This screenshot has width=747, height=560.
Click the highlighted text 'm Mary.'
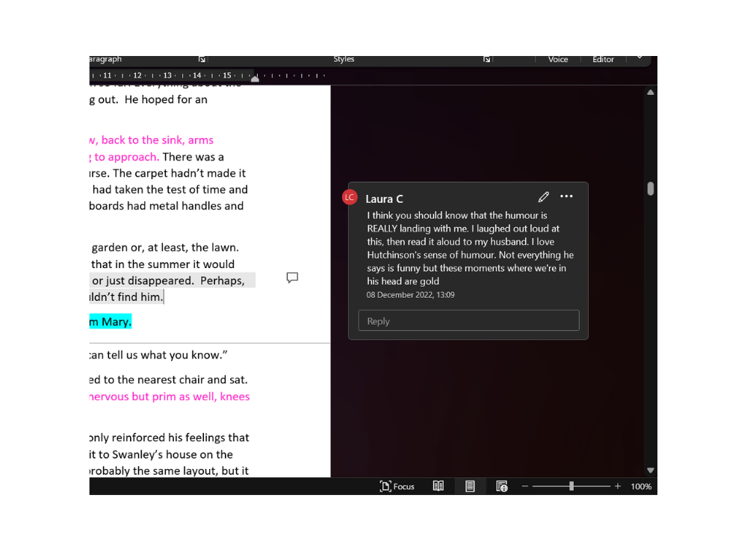point(110,321)
